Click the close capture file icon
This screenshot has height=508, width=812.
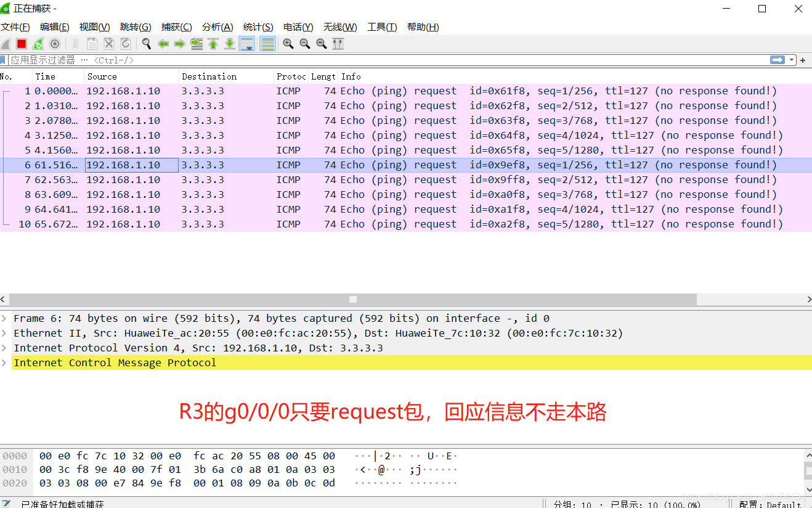point(109,44)
